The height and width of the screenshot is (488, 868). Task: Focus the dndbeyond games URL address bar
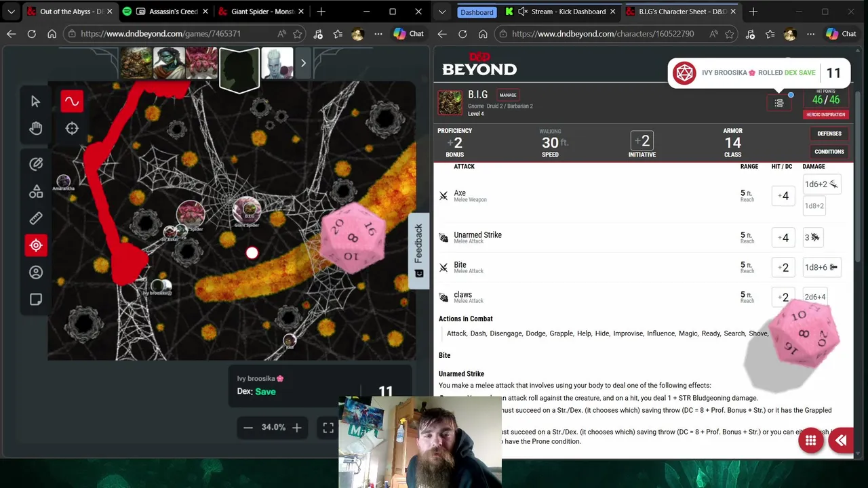(160, 34)
